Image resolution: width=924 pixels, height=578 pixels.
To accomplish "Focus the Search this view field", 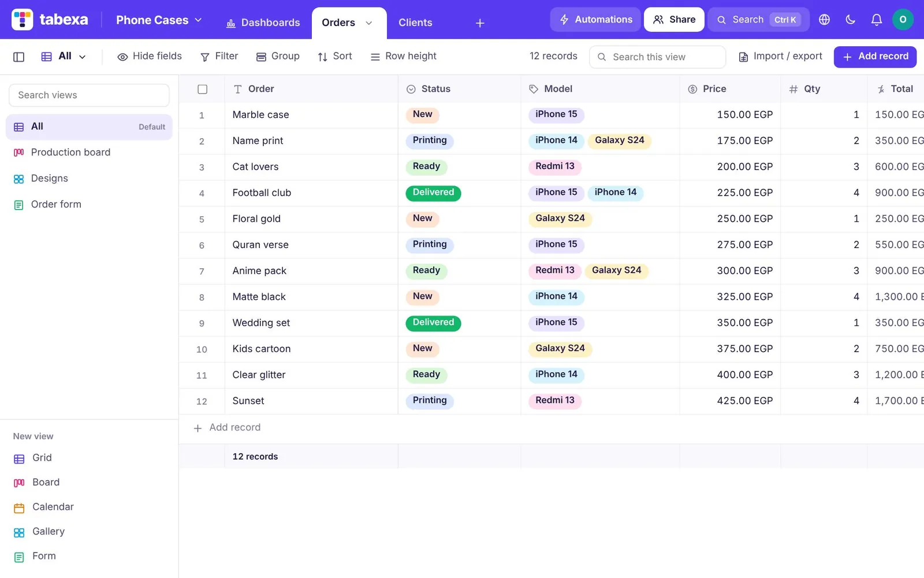I will point(657,57).
